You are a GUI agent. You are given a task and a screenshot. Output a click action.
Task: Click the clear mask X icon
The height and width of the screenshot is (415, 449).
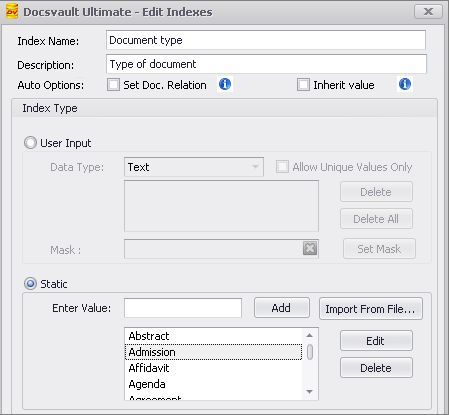pyautogui.click(x=310, y=248)
